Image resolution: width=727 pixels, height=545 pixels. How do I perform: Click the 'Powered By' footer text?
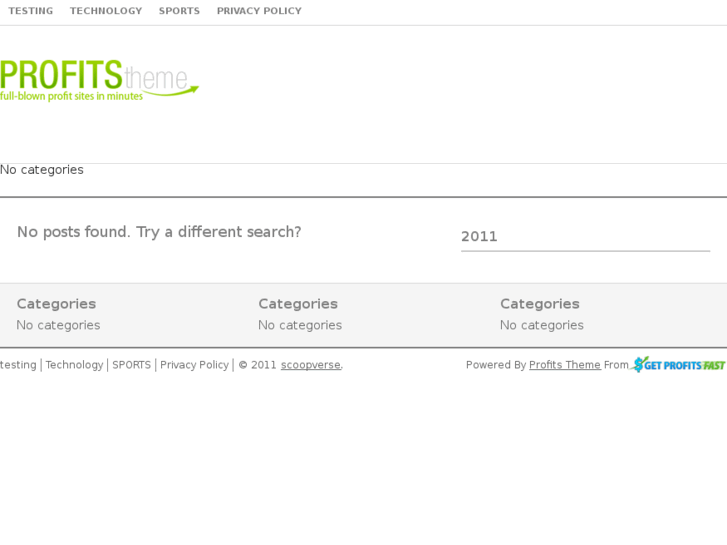click(496, 365)
